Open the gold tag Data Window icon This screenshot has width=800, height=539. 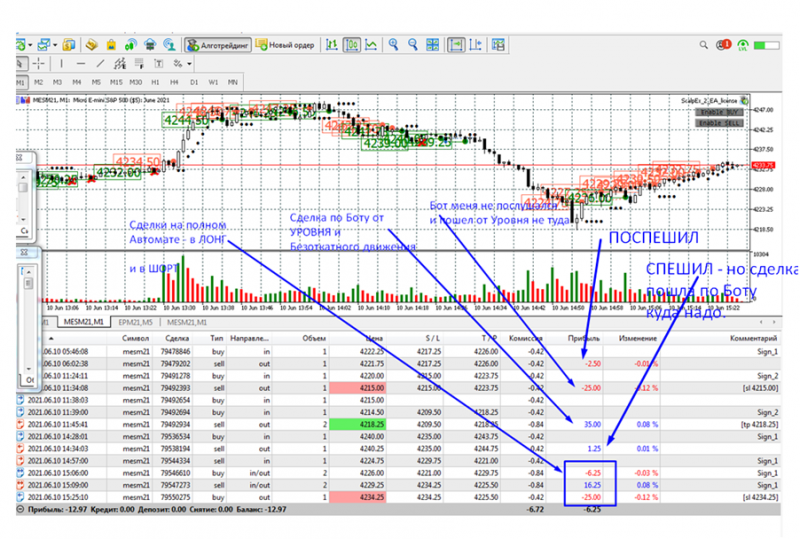[92, 45]
